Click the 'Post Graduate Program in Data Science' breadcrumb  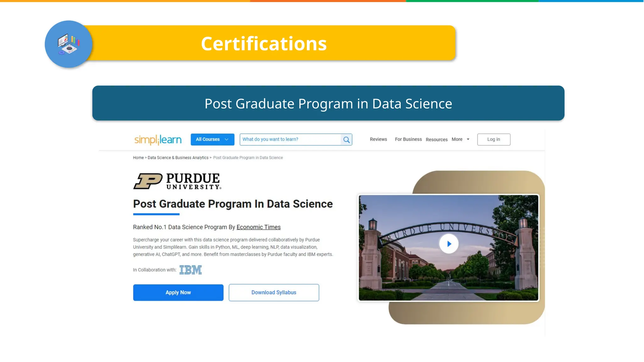[248, 158]
